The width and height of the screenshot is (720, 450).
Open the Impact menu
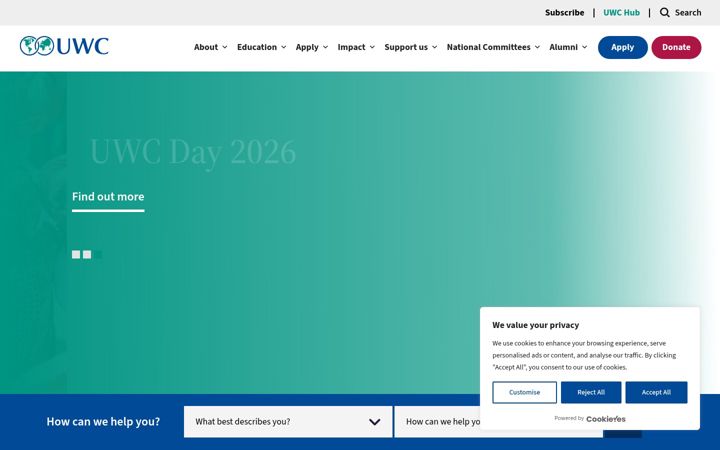coord(351,47)
